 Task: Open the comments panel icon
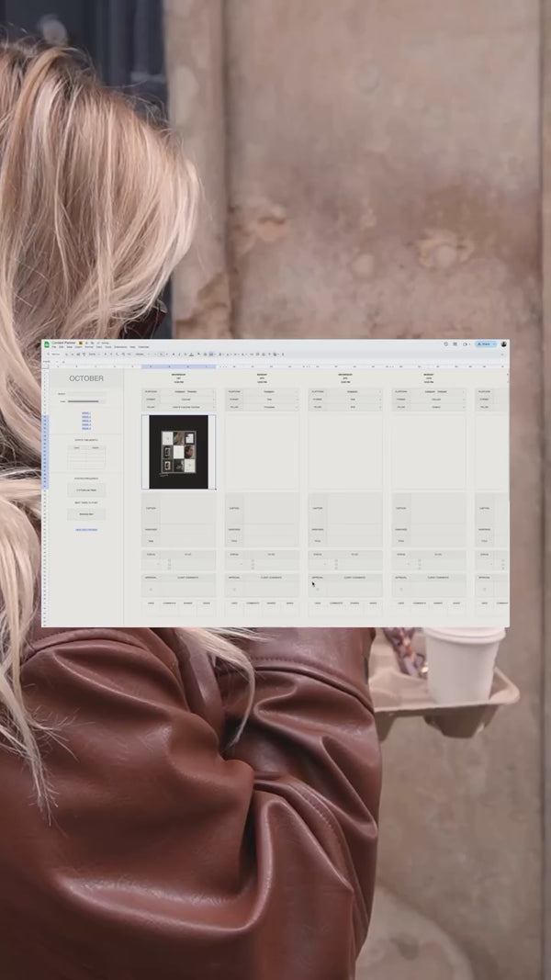455,344
